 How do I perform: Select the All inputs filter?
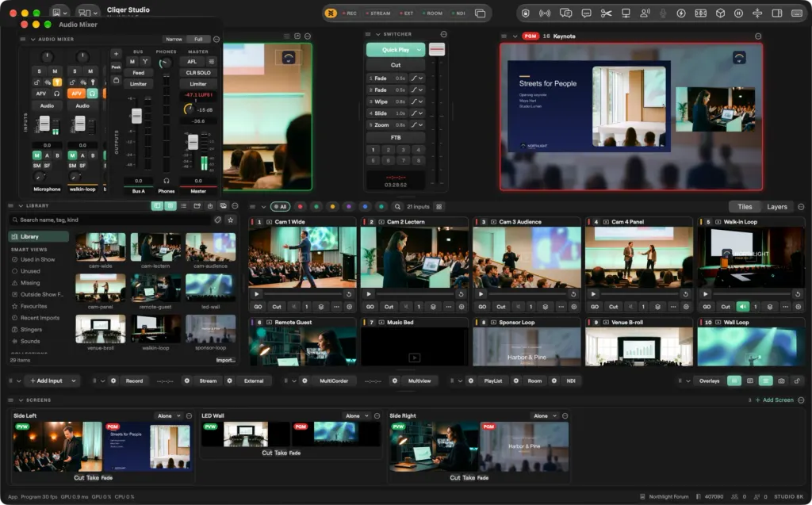click(281, 207)
